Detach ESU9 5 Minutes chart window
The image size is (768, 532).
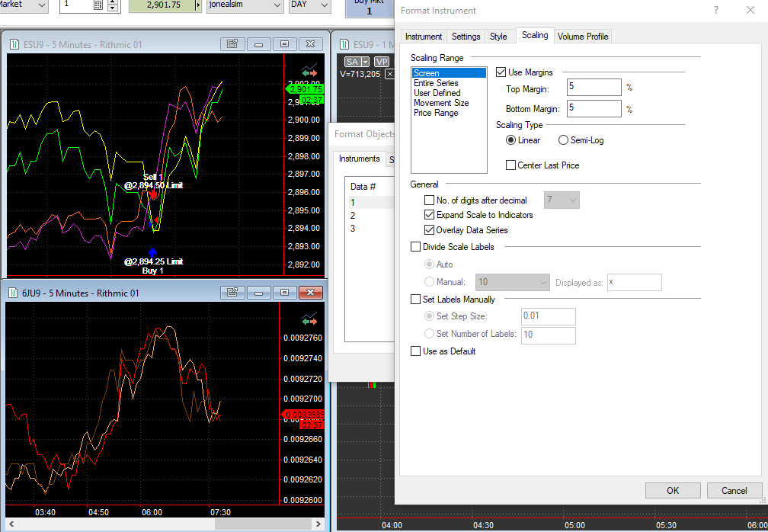click(232, 44)
